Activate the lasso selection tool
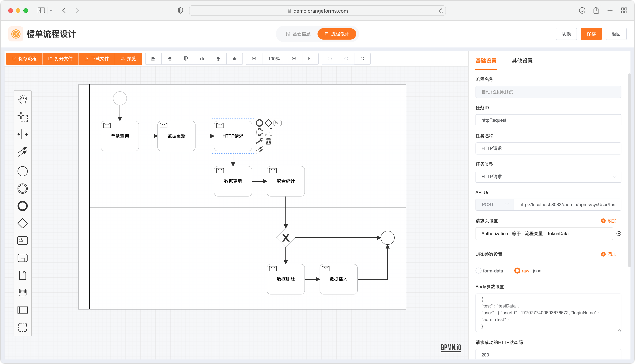635x364 pixels. pyautogui.click(x=22, y=117)
